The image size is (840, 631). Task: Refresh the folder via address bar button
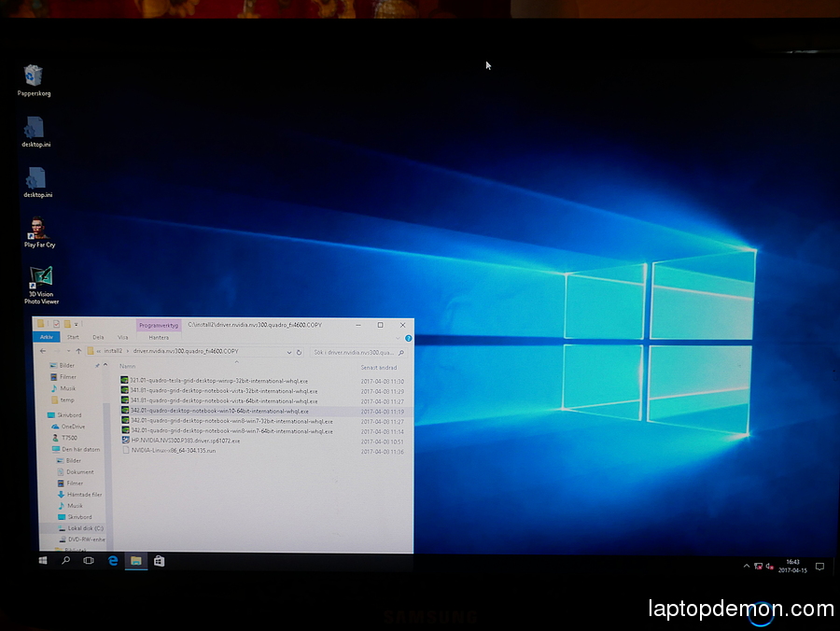[299, 352]
